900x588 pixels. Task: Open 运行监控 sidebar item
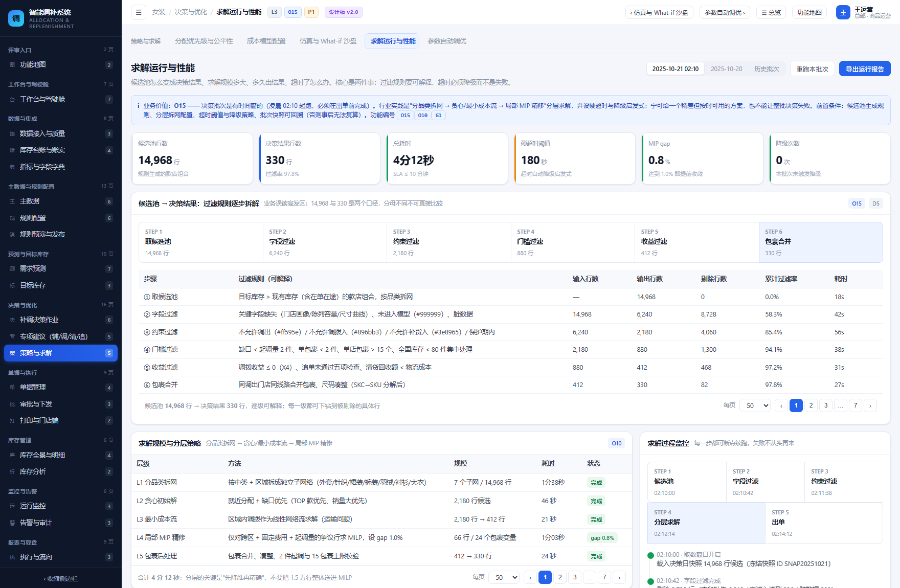point(61,506)
